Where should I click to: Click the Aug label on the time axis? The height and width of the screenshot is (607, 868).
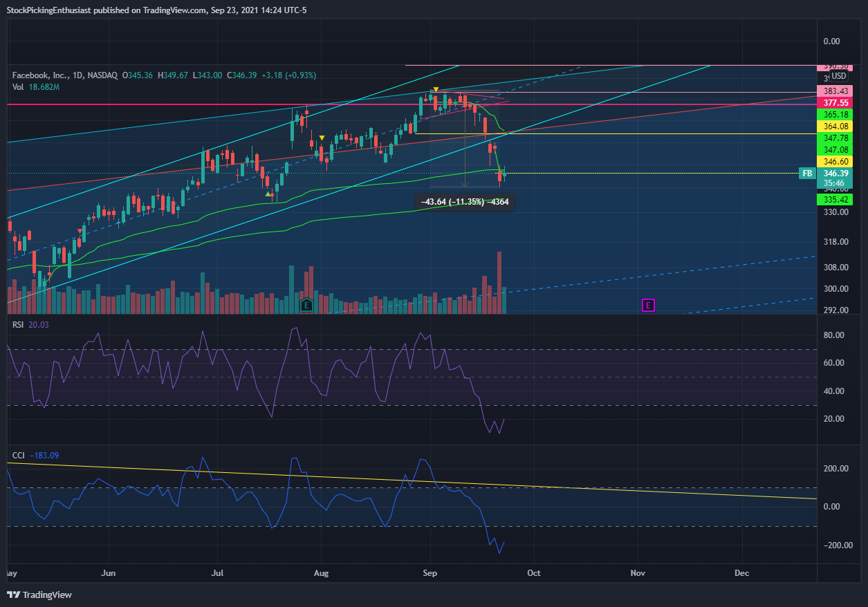pos(321,573)
